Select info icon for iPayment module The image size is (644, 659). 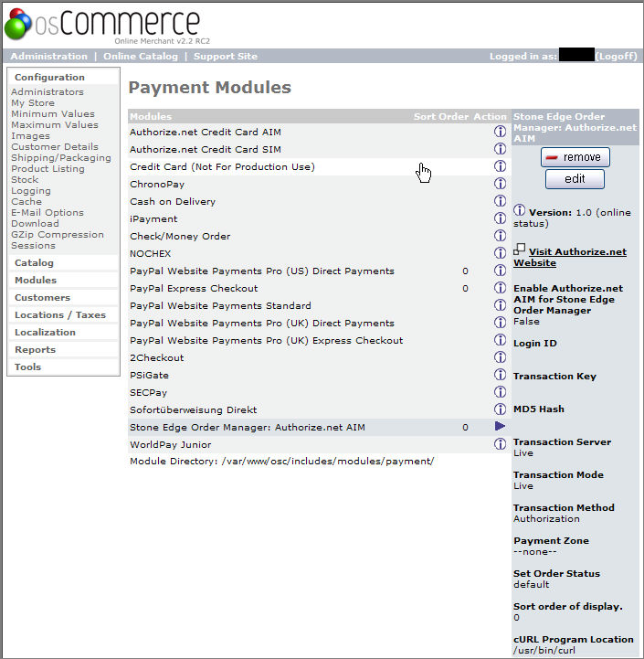coord(500,218)
